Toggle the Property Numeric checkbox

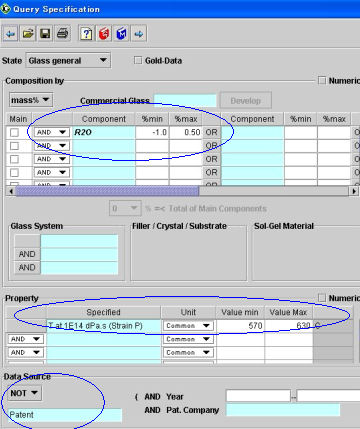(322, 298)
